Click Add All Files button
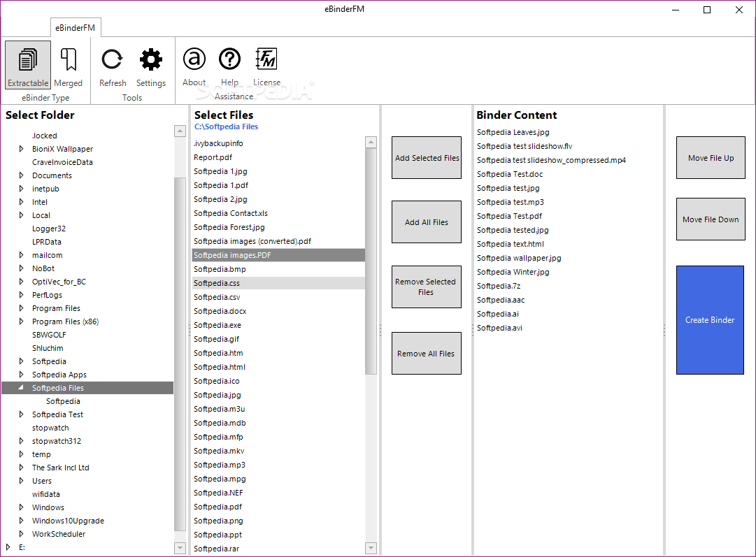Screen dimensions: 756x557 427,222
